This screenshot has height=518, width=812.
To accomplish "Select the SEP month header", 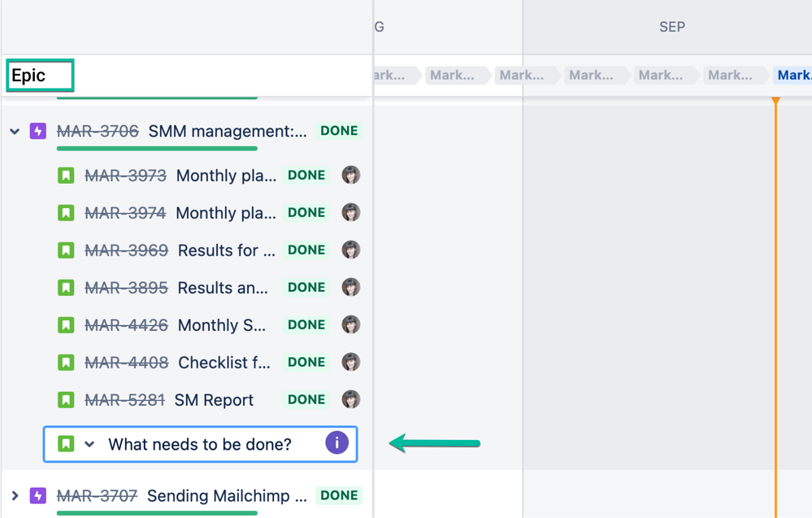I will (x=672, y=27).
